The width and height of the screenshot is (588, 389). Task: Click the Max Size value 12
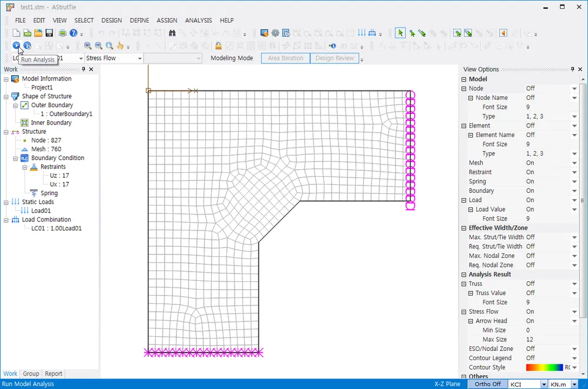tap(530, 340)
